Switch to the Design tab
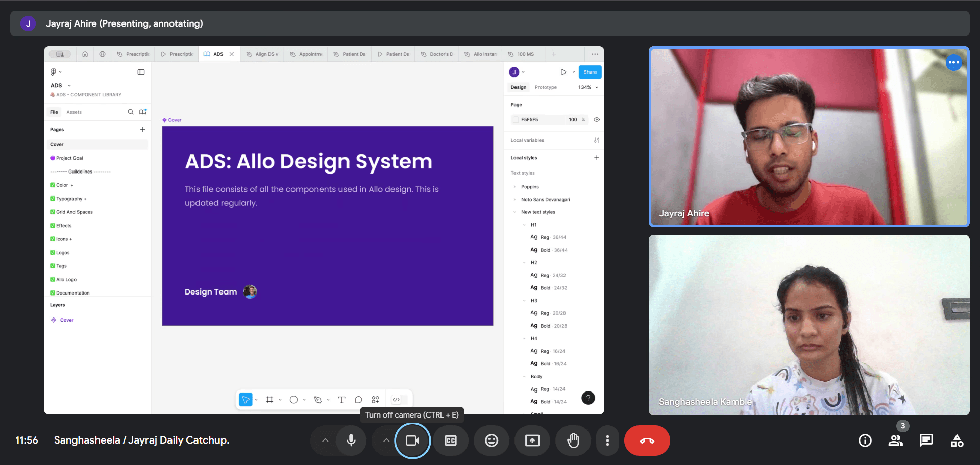The width and height of the screenshot is (980, 465). coord(518,87)
